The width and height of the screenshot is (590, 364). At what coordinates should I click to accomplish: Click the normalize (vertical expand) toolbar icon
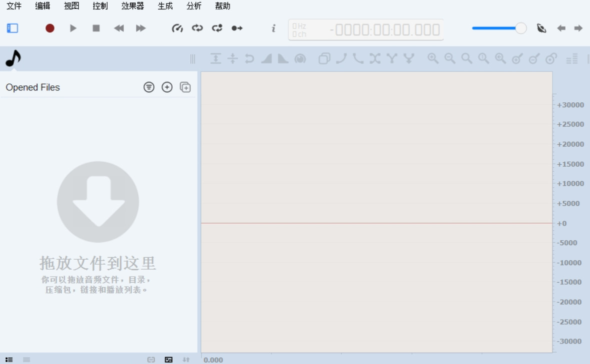(x=215, y=58)
